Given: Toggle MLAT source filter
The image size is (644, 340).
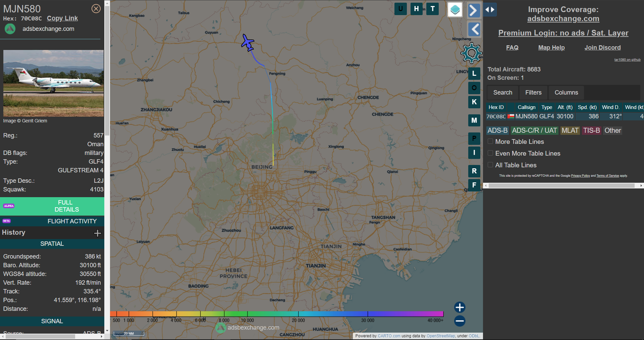Looking at the screenshot, I should tap(570, 130).
